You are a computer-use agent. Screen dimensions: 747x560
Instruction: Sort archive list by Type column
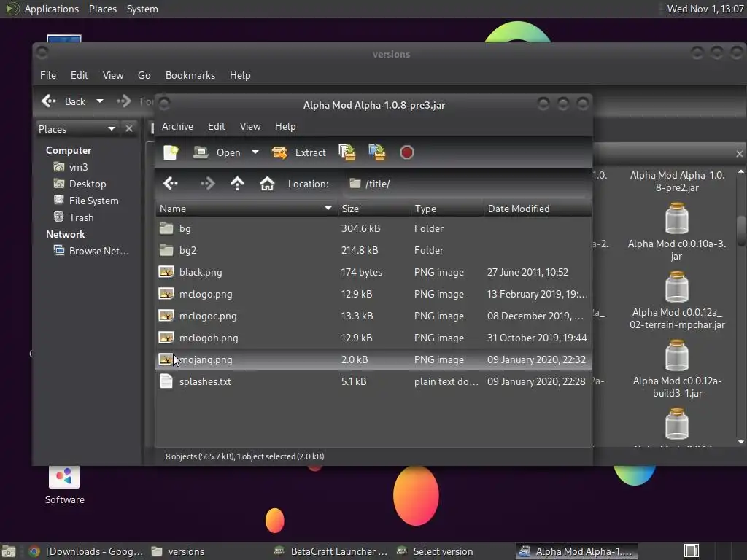pyautogui.click(x=447, y=209)
